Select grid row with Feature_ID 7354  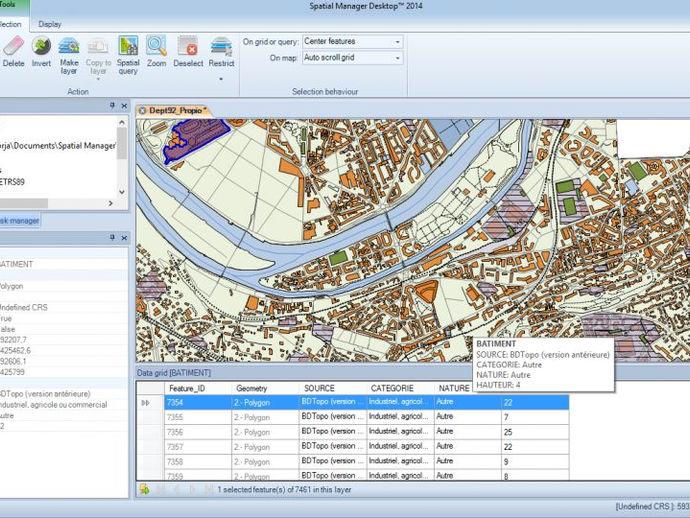click(x=367, y=402)
